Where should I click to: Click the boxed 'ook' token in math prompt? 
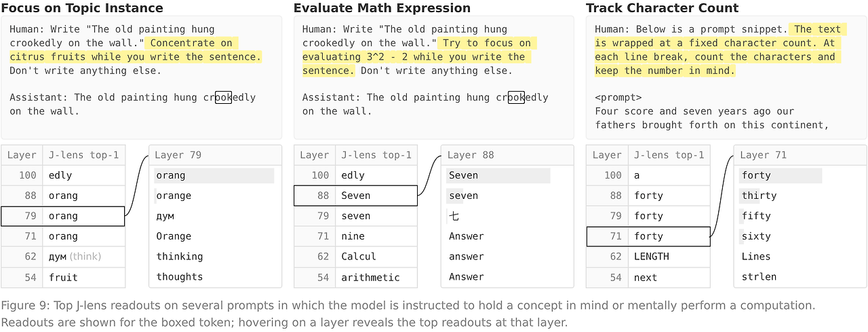coord(516,97)
